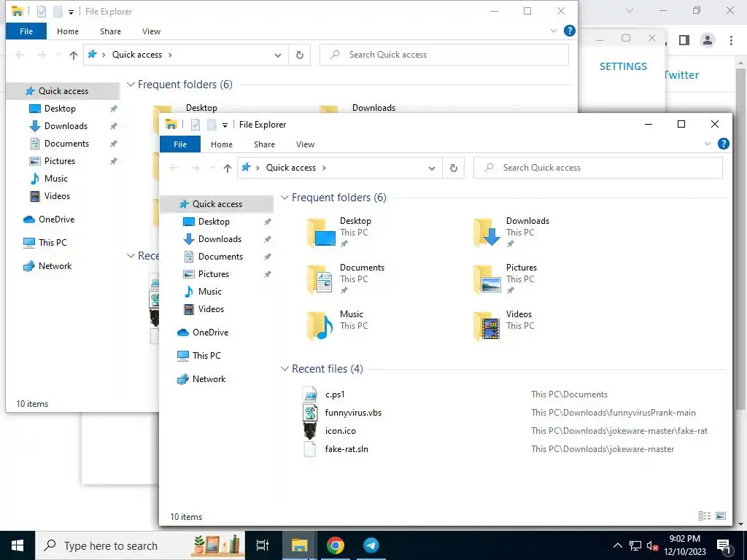Open Home tab in front File Explorer window
This screenshot has width=747, height=560.
click(222, 144)
